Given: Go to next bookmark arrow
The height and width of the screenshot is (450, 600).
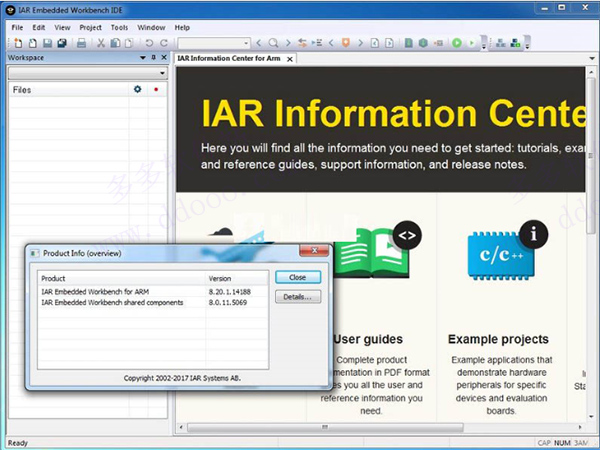Looking at the screenshot, I should [x=360, y=43].
